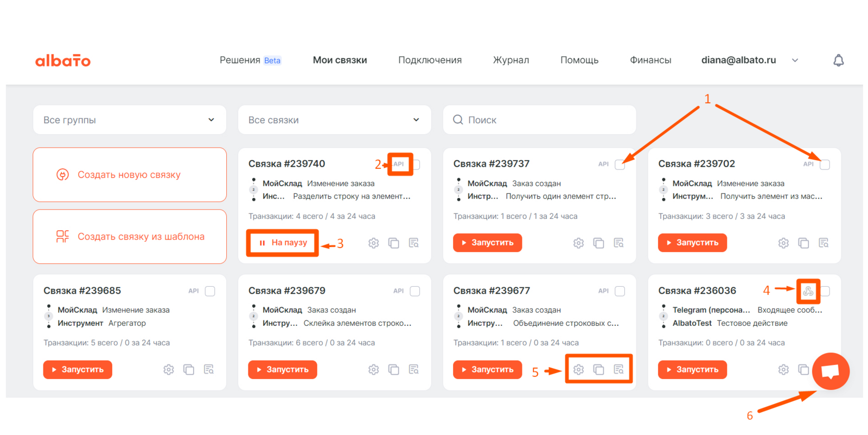
Task: Open the Журнал menu item
Action: tap(510, 60)
